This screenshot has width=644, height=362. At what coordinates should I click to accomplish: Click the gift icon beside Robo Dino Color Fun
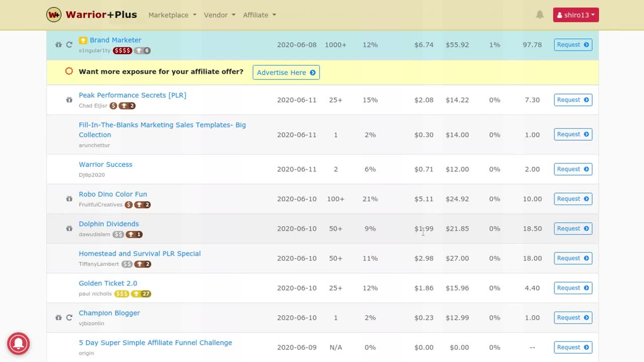69,199
